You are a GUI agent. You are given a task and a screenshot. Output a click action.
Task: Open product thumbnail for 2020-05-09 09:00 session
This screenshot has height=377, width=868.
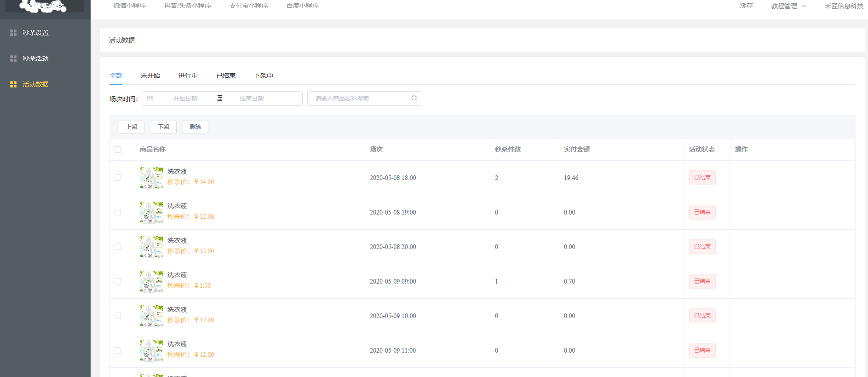pos(151,281)
